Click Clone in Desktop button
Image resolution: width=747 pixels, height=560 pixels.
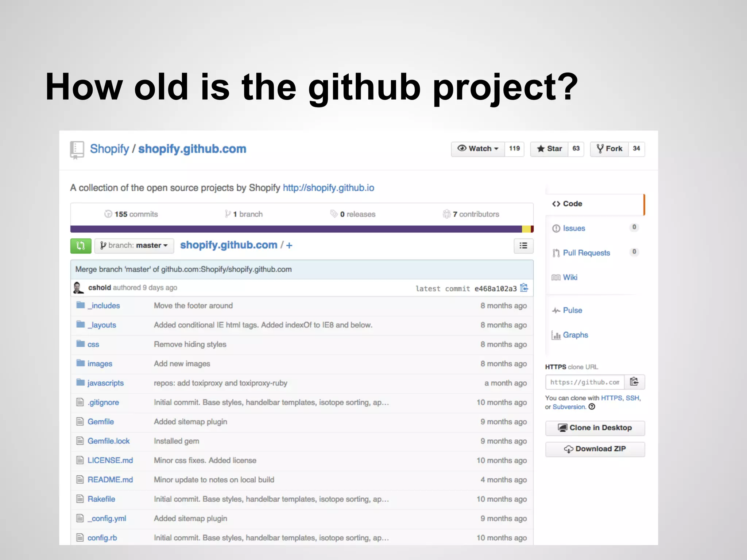[595, 428]
